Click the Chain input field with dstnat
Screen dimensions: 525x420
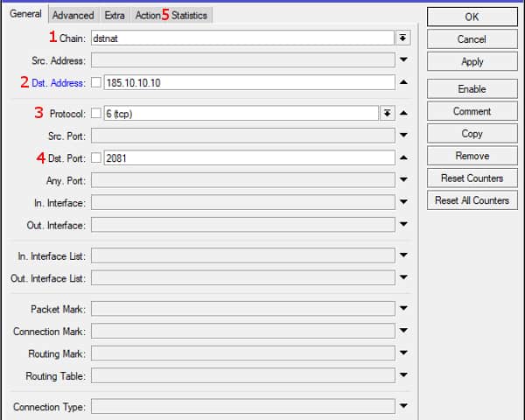[242, 38]
